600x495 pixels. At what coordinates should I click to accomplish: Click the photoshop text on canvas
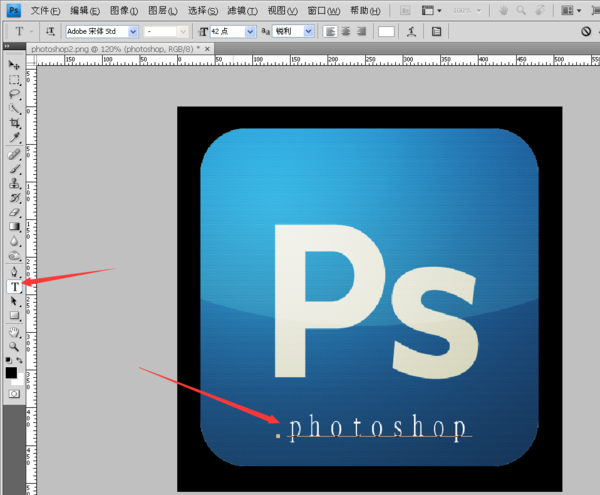click(x=378, y=427)
